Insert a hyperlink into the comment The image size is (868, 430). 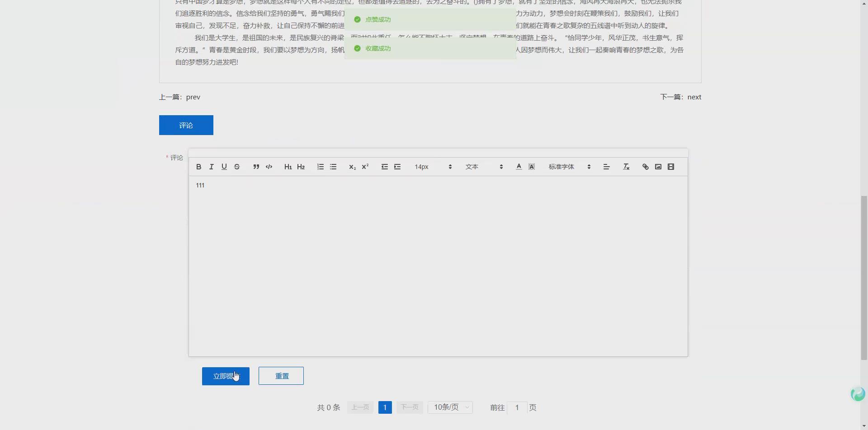tap(645, 167)
